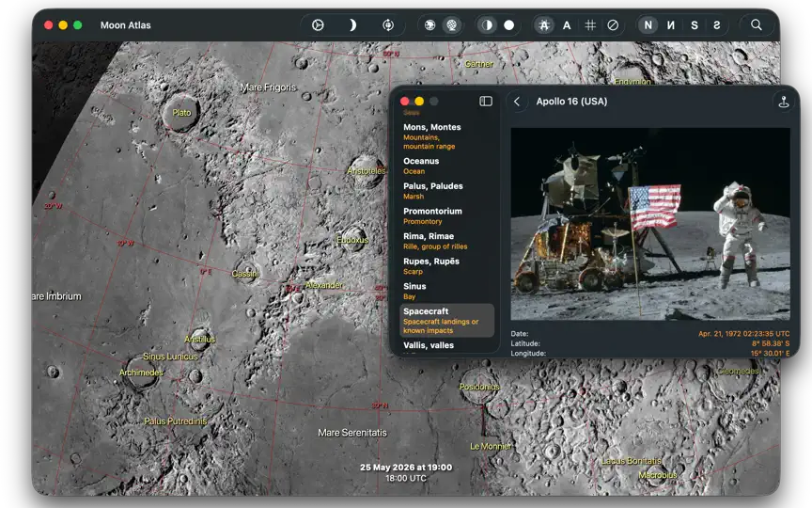Viewport: 812px width, 508px height.
Task: Open the search magnifier in Moon Atlas toolbar
Action: 756,24
